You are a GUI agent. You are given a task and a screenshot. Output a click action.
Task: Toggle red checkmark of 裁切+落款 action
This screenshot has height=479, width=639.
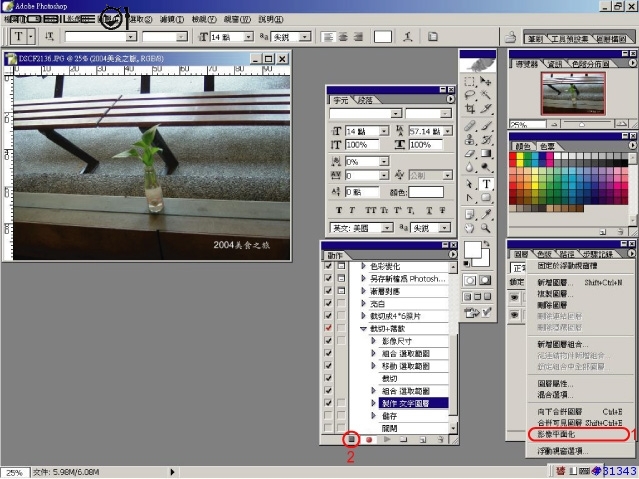[x=328, y=328]
